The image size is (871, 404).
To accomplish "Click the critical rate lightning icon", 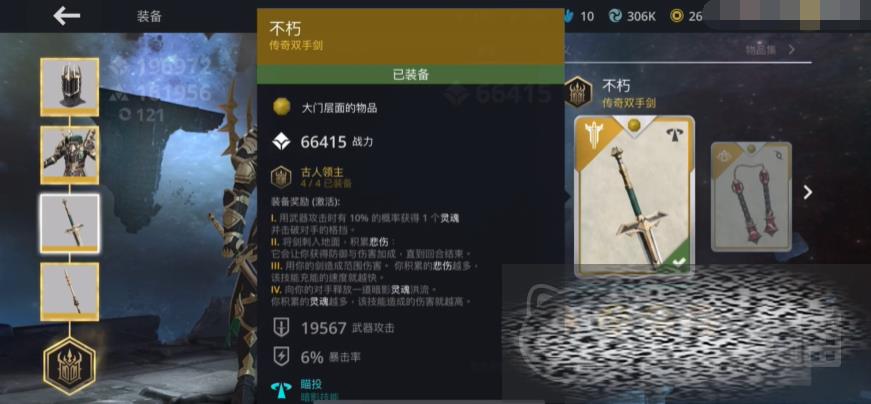I will pyautogui.click(x=281, y=356).
